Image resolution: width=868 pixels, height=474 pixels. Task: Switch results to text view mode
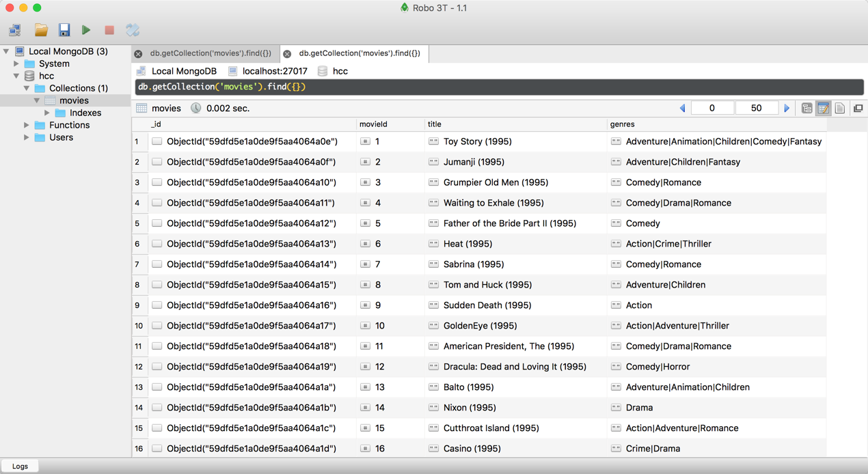point(840,109)
